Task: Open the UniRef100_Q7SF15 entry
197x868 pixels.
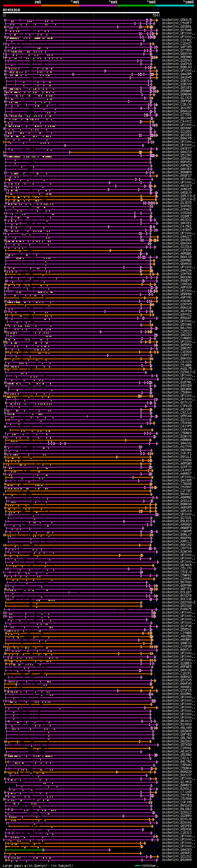Action: 177,690
